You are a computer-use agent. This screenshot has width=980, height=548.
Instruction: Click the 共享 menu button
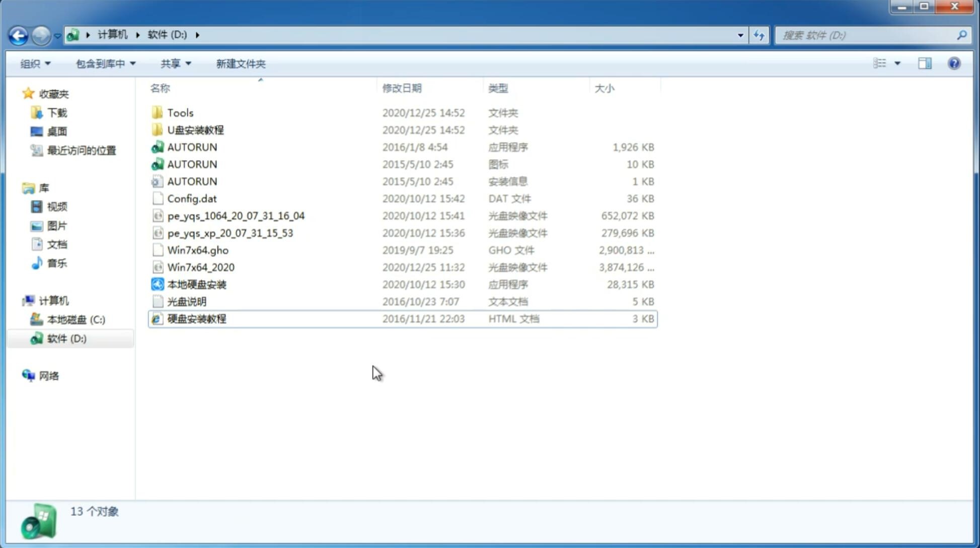[174, 63]
